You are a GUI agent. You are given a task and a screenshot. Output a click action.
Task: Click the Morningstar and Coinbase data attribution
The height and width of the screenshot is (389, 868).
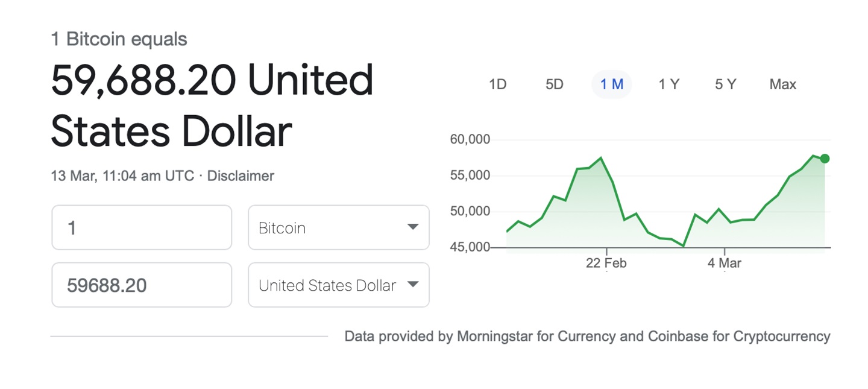pos(587,337)
